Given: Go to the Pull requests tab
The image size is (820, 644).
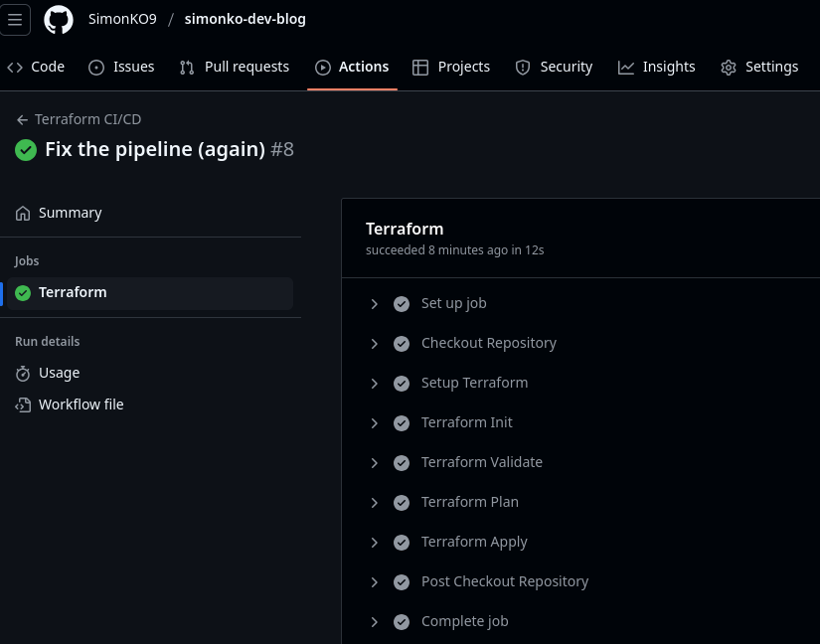Looking at the screenshot, I should [x=234, y=67].
